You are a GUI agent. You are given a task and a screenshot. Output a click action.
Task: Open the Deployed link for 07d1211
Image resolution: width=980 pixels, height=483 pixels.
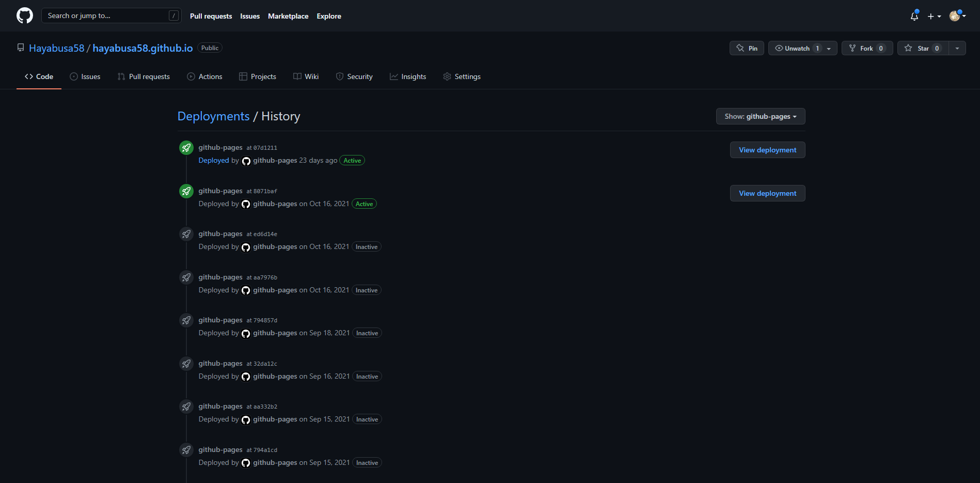coord(214,161)
